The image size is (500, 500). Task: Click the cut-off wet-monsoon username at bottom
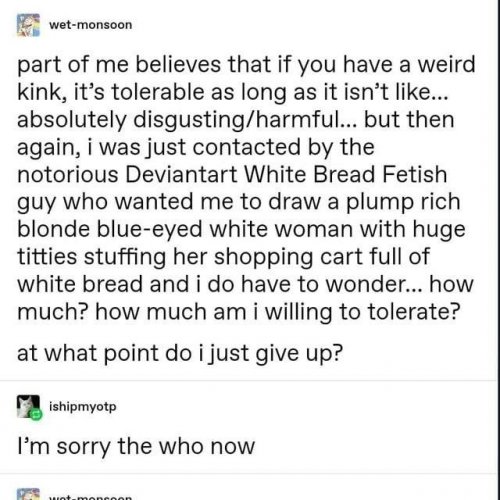91,498
